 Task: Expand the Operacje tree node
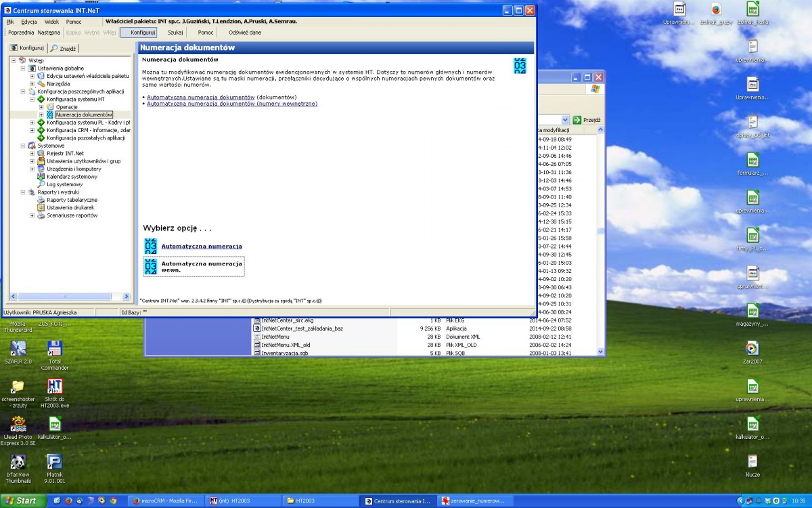41,107
